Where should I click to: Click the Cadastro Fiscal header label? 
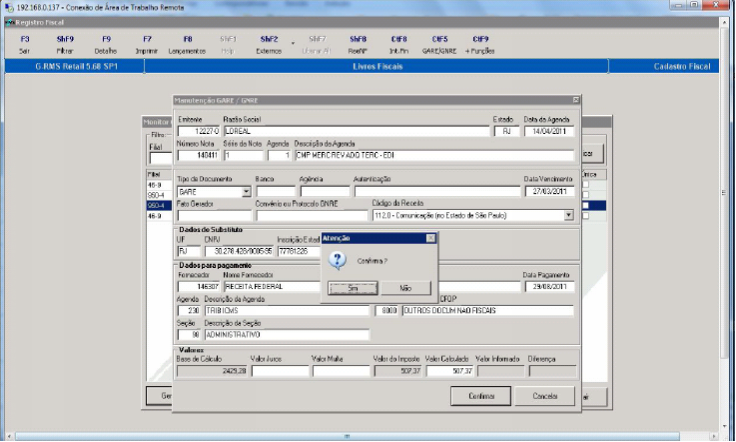coord(682,67)
